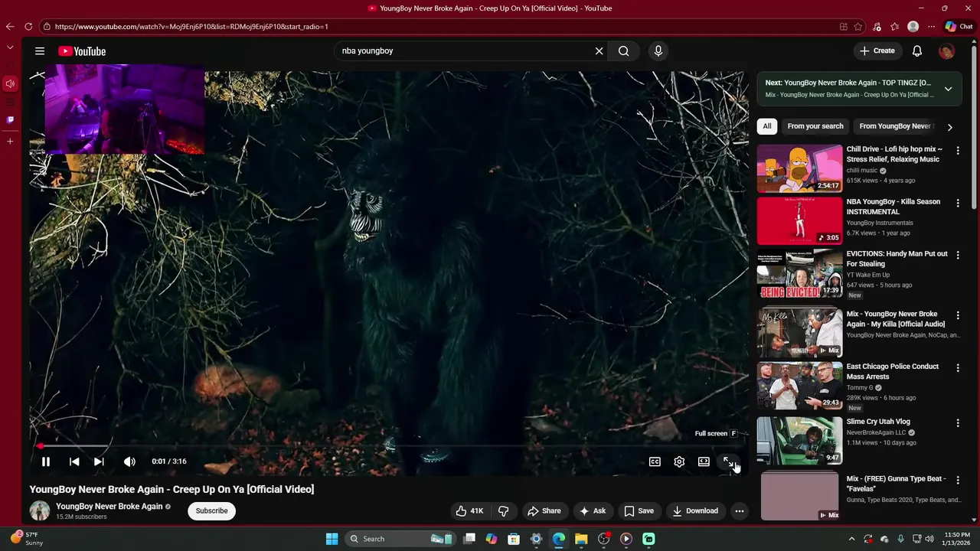This screenshot has width=980, height=551.
Task: Save the video to a playlist
Action: (x=639, y=511)
